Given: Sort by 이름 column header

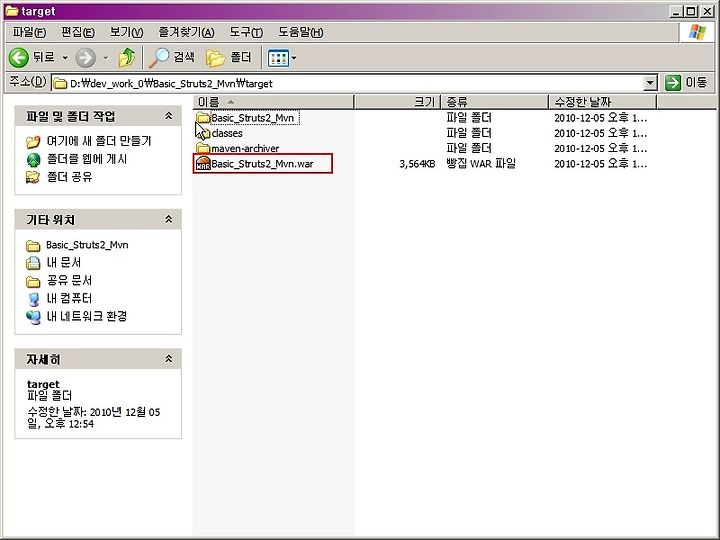Looking at the screenshot, I should click(x=274, y=102).
